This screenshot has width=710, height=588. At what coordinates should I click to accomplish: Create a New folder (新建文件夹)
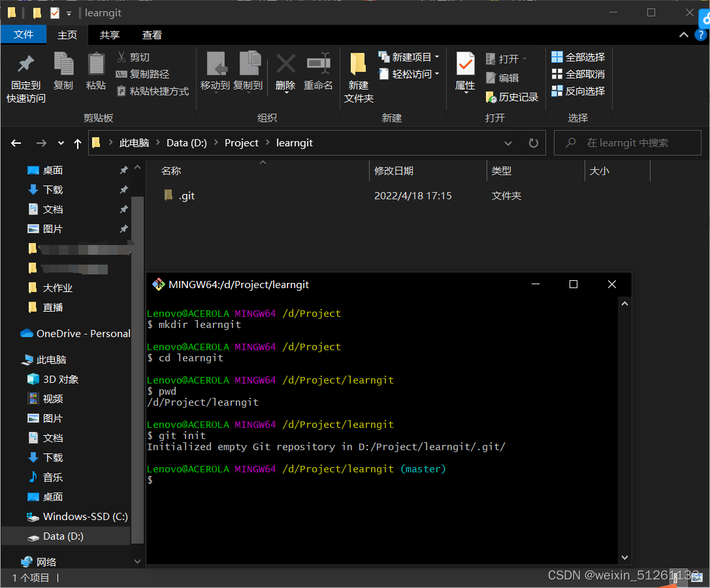pyautogui.click(x=358, y=77)
